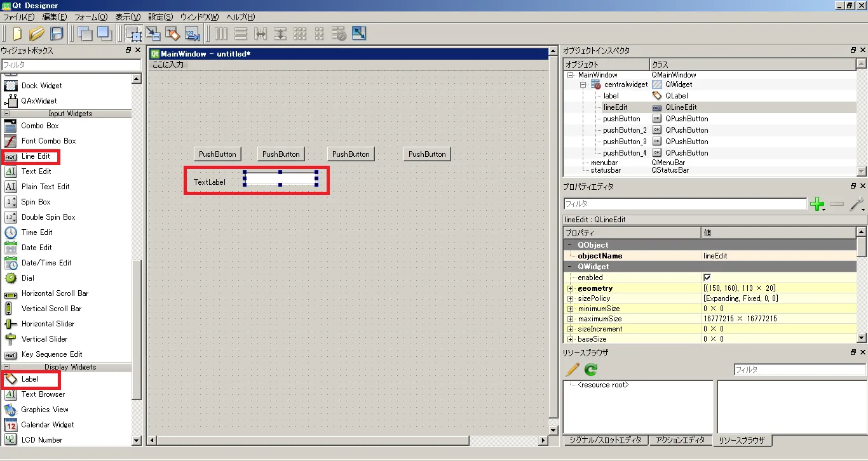Screen dimensions: 868x461
Task: Switch to the アクションエディタ tab
Action: 680,440
